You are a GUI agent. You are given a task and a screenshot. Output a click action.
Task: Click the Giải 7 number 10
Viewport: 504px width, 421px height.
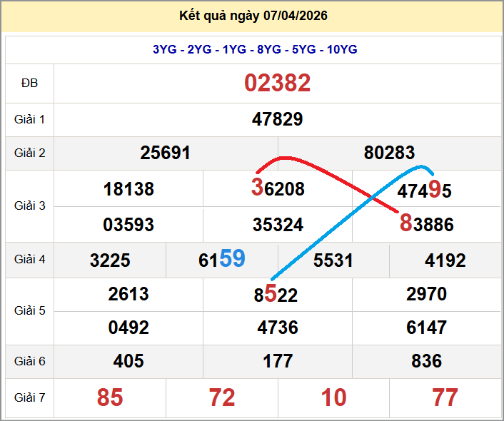pyautogui.click(x=333, y=397)
